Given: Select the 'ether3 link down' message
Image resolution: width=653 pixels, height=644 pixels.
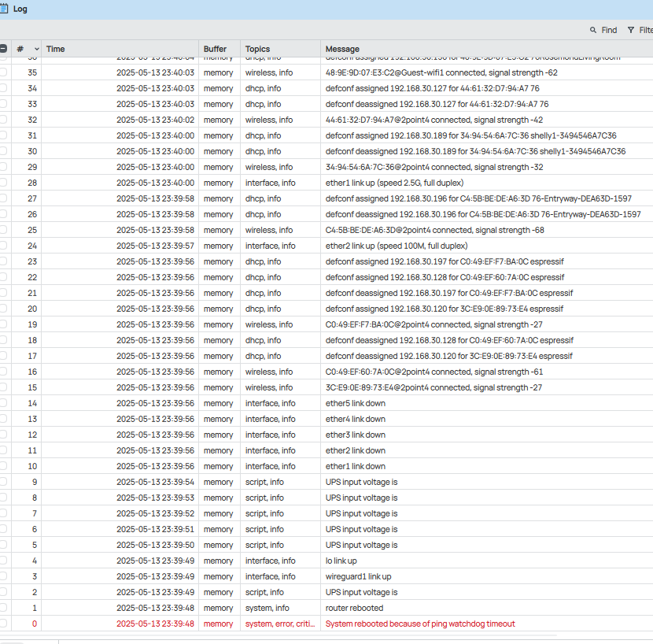Looking at the screenshot, I should coord(356,435).
